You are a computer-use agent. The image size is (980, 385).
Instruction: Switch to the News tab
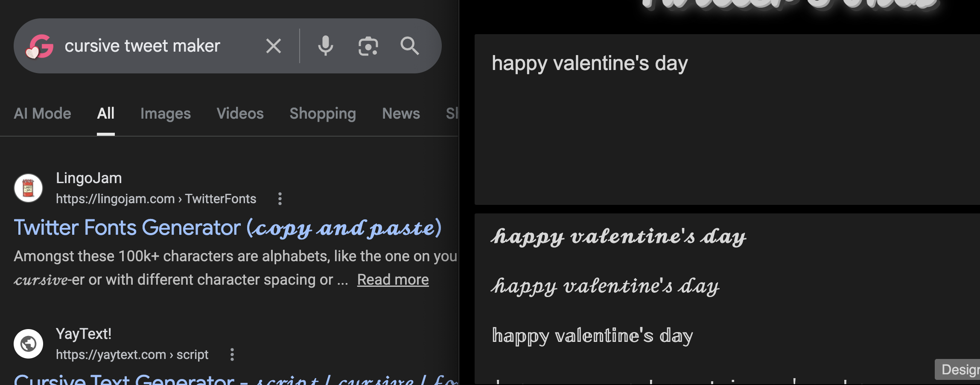click(401, 114)
